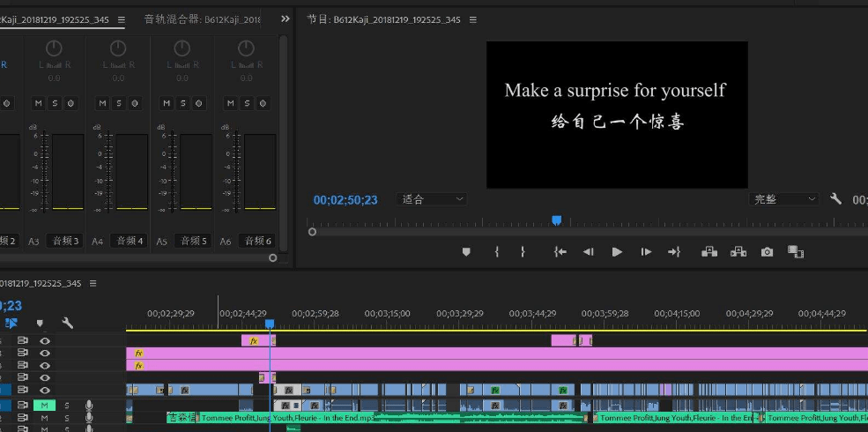
Task: Toggle the highlighted green M track mute
Action: click(x=44, y=406)
